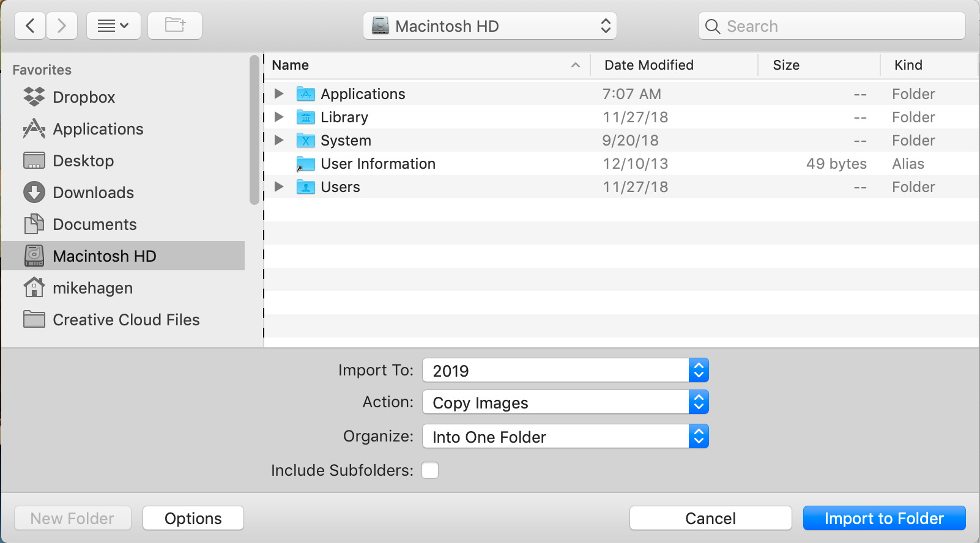980x543 pixels.
Task: Enable the Include Subfolders checkbox
Action: [430, 470]
